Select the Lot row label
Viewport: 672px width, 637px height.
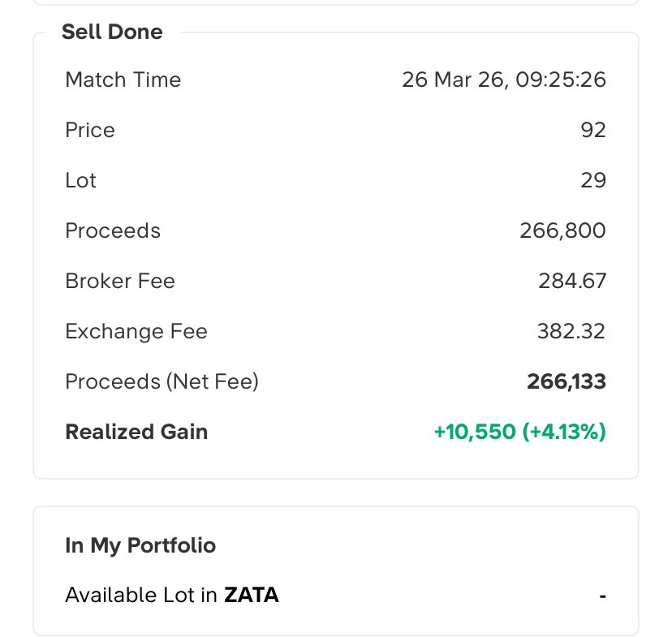(80, 180)
